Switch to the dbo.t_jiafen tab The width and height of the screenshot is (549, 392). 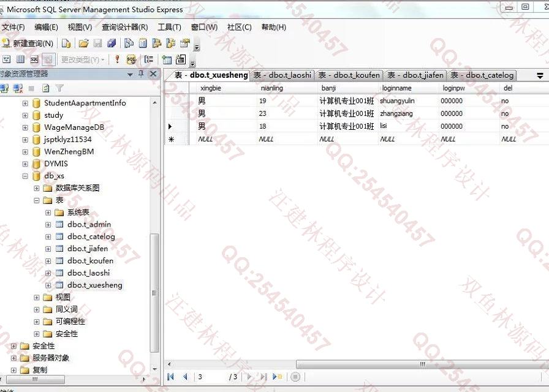415,75
